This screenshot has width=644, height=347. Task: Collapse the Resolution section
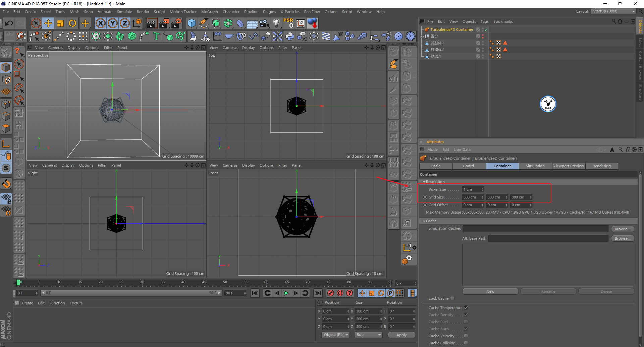coord(424,182)
